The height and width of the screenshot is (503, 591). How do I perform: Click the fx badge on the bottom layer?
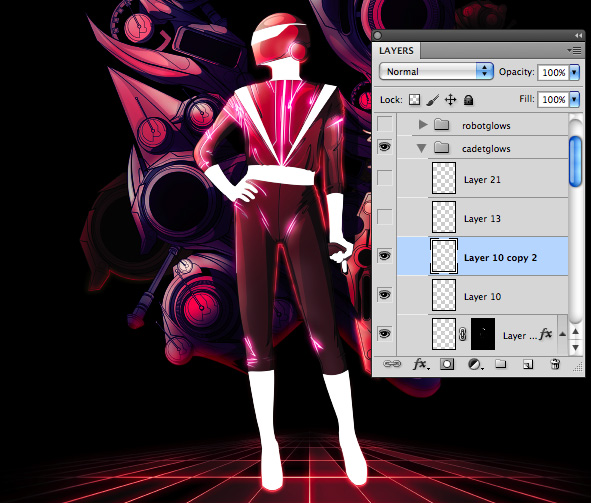[545, 334]
